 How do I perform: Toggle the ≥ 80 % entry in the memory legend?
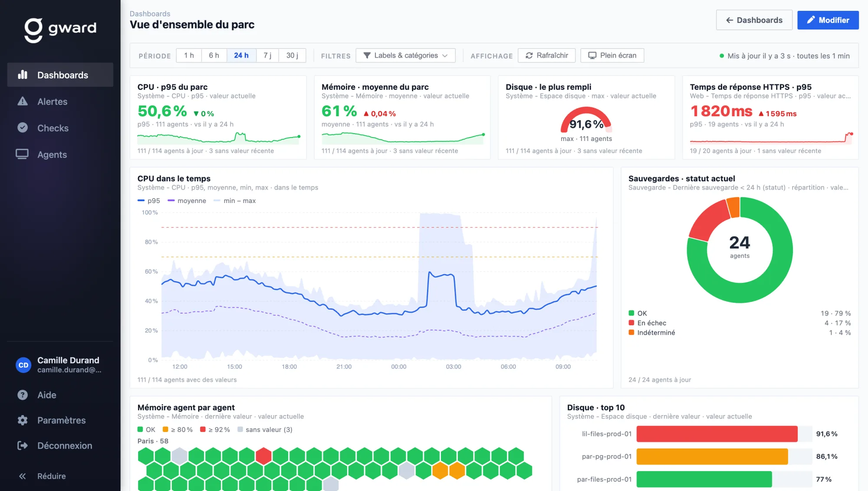[x=178, y=429]
